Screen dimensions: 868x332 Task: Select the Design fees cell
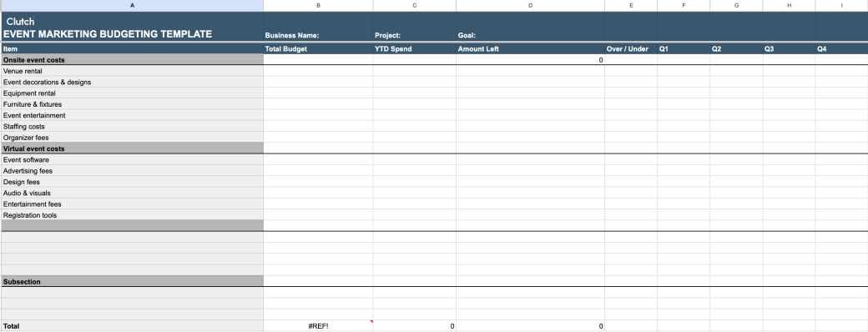[132, 182]
